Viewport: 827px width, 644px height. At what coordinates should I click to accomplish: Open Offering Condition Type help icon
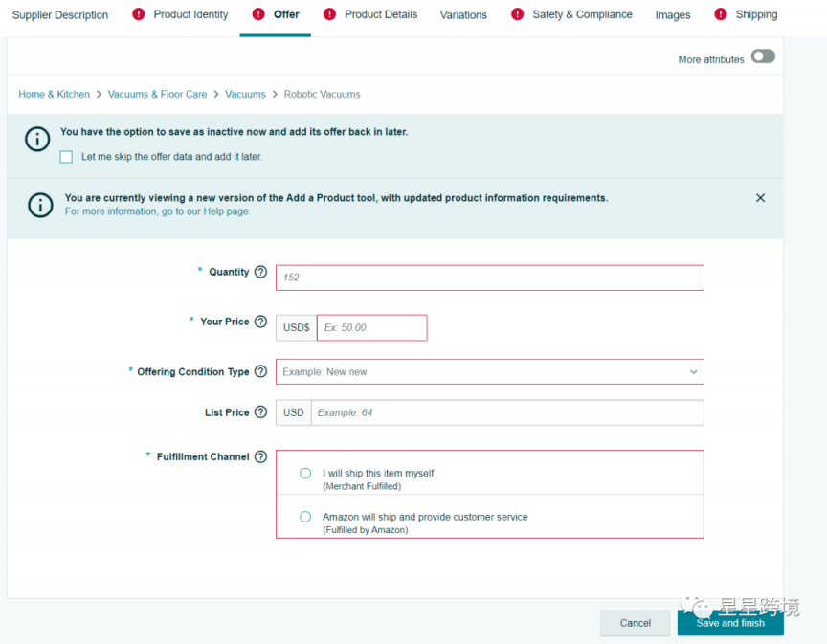tap(260, 371)
